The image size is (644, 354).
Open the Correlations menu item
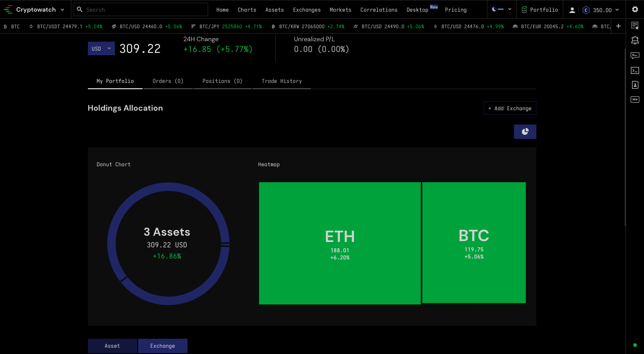pyautogui.click(x=379, y=9)
